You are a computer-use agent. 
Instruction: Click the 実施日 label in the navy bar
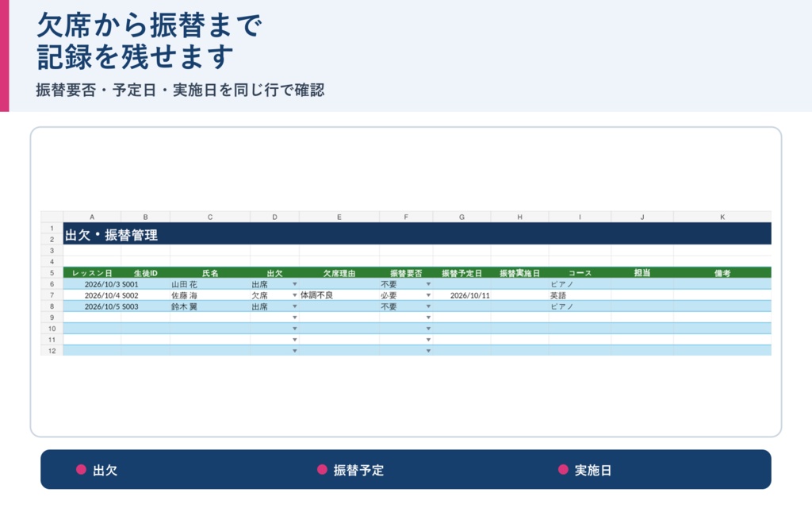coord(593,470)
